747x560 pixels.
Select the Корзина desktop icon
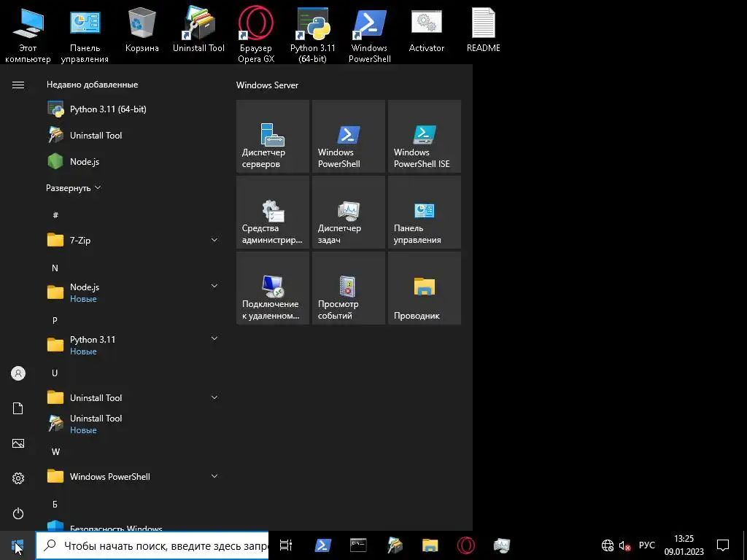tap(142, 29)
